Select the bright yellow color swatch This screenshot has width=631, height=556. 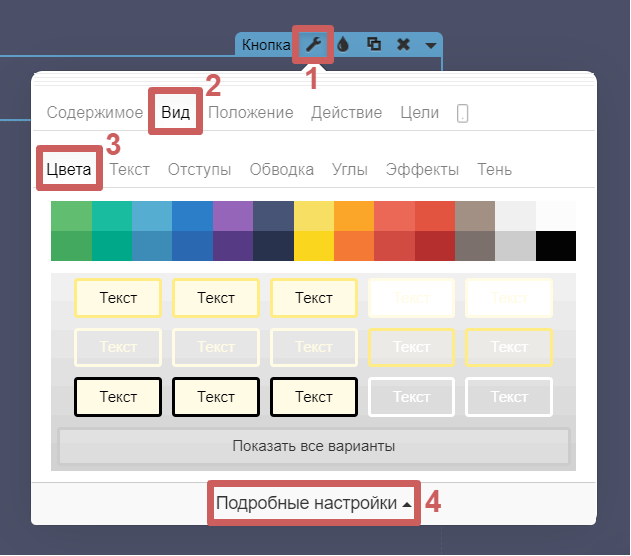click(x=314, y=246)
